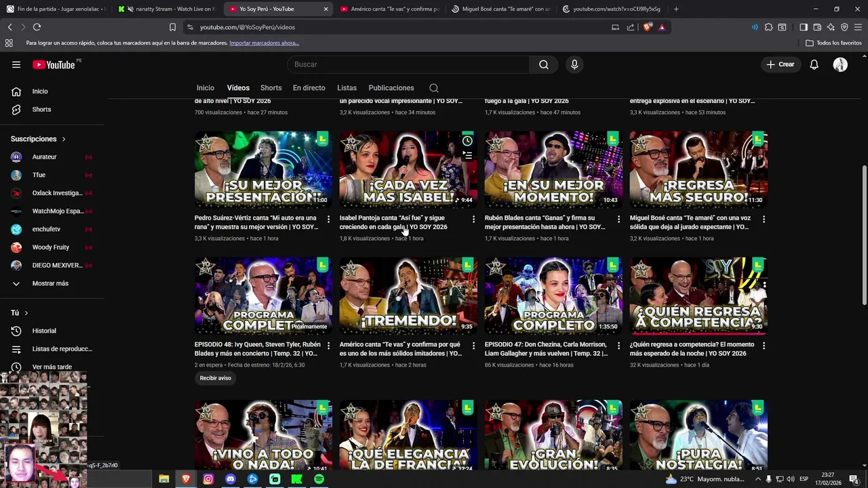Add Isabel Pantoja video to queue

click(x=467, y=155)
